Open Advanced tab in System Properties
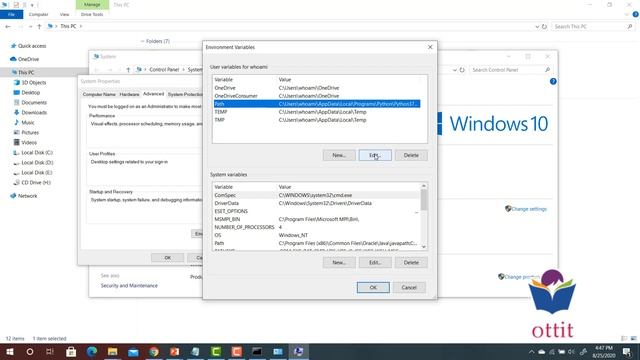The image size is (640, 360). (x=153, y=94)
